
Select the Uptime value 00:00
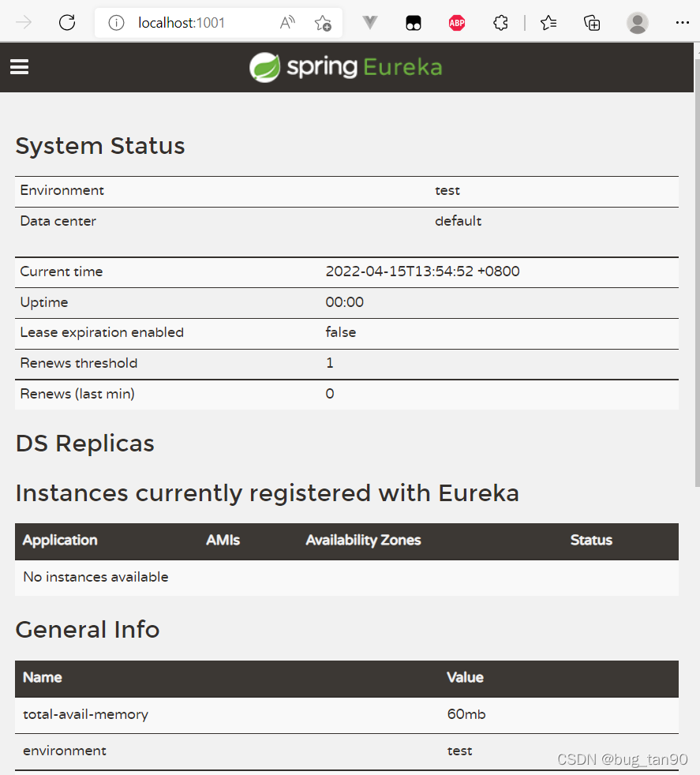click(x=345, y=302)
